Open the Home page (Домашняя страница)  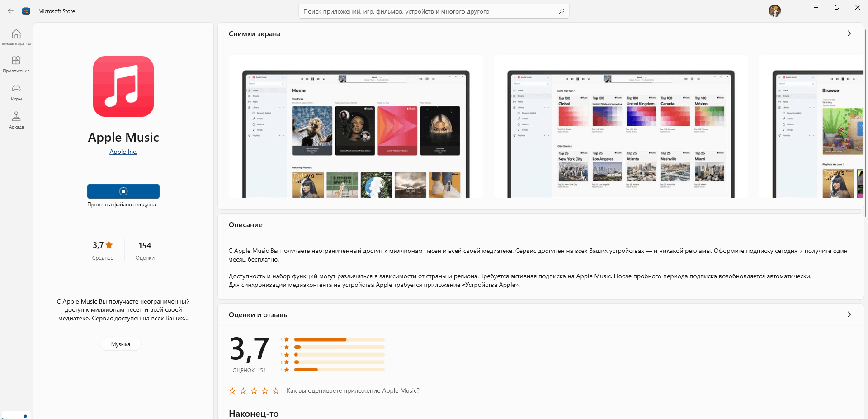click(x=16, y=37)
